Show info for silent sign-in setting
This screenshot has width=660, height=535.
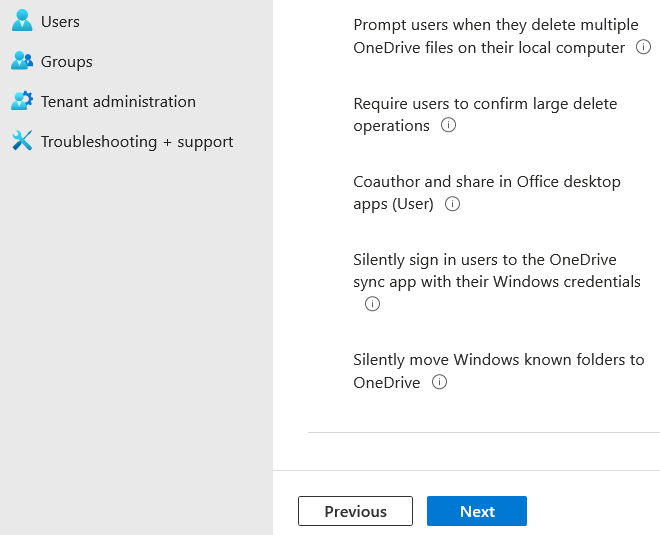click(x=373, y=304)
